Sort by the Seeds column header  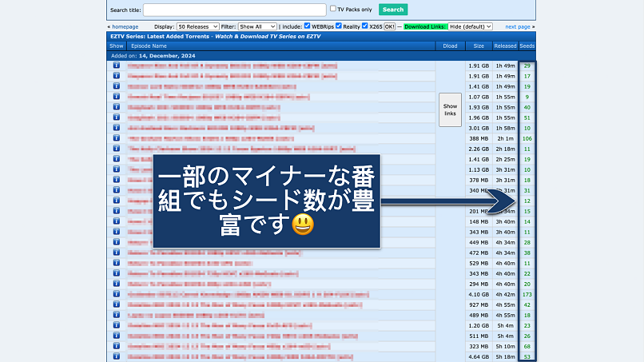(x=527, y=46)
